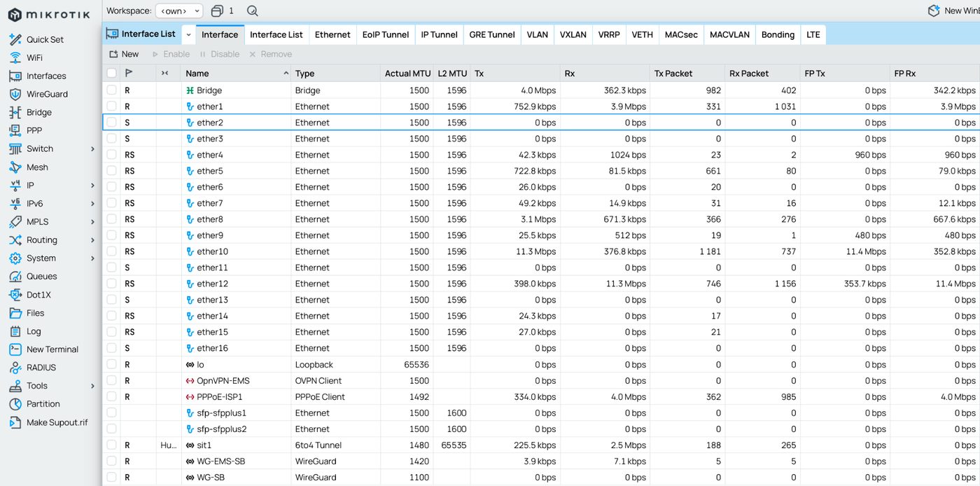Switch to the VLAN tab
The height and width of the screenshot is (486, 980).
click(537, 34)
